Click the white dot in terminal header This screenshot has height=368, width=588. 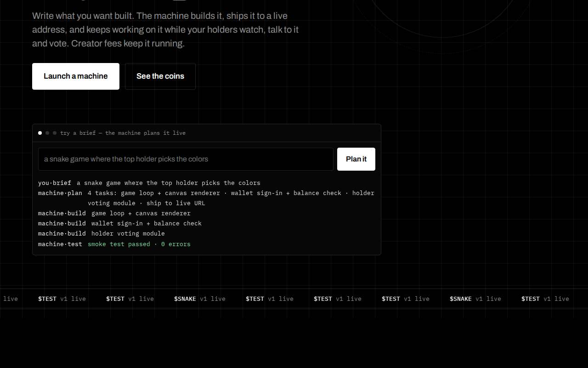click(x=40, y=133)
